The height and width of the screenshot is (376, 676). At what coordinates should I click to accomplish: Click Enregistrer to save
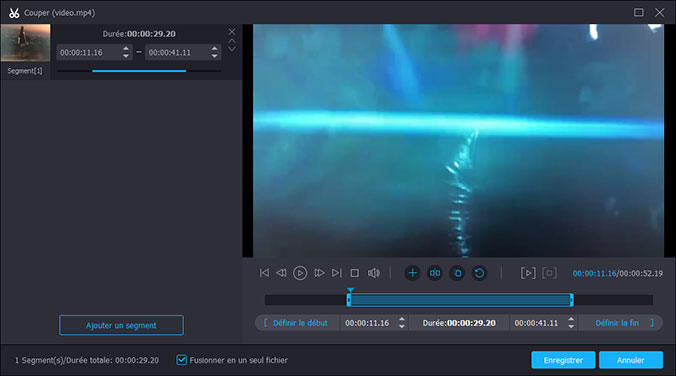563,360
